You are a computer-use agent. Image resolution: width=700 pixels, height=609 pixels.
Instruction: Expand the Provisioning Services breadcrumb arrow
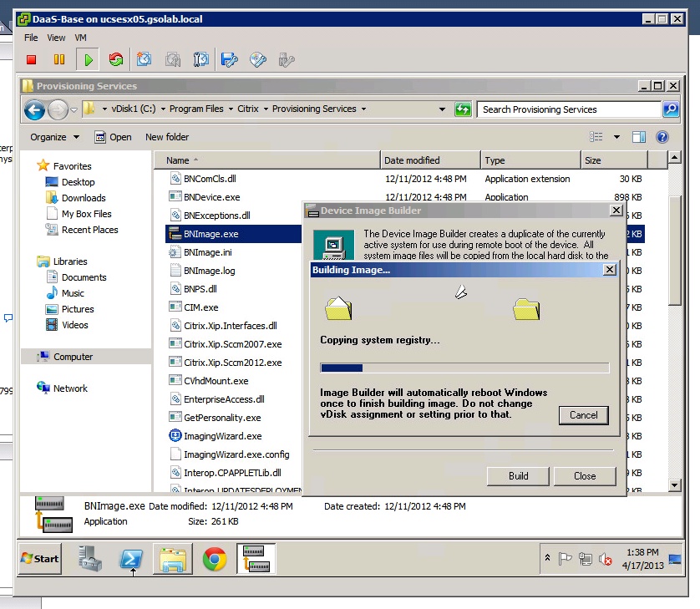click(363, 109)
